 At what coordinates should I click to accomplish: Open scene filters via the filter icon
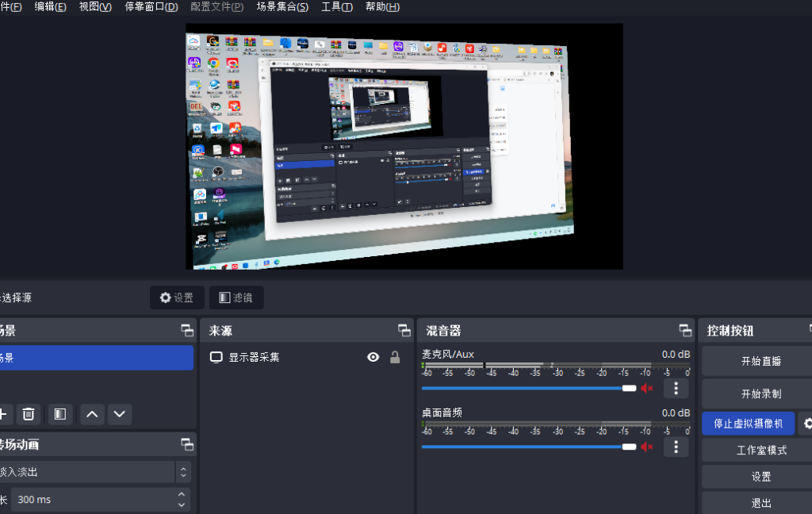tap(59, 414)
